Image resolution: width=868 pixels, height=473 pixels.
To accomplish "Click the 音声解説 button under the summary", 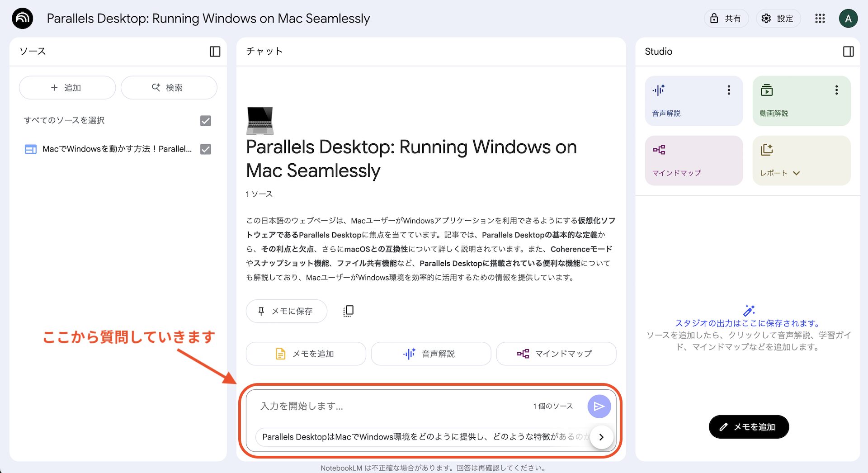I will click(431, 354).
